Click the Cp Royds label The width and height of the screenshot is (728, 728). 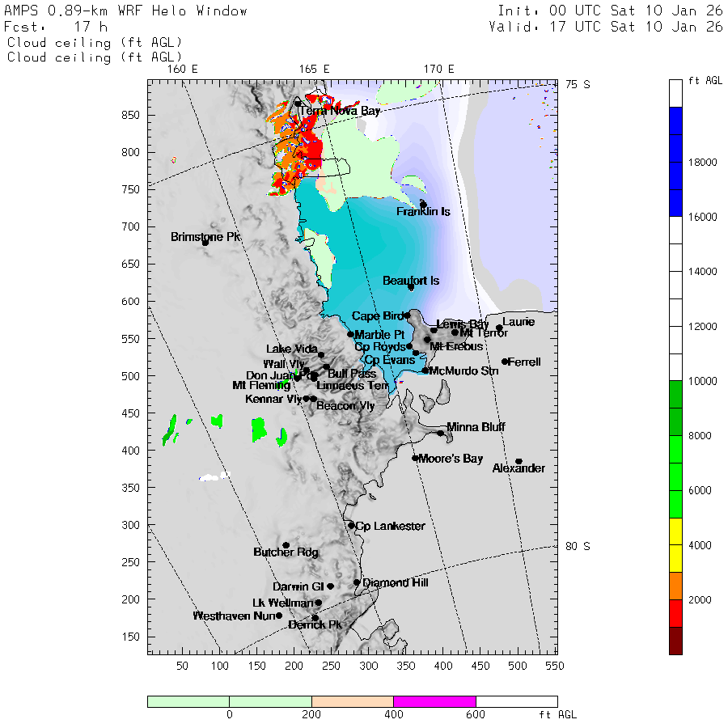380,347
